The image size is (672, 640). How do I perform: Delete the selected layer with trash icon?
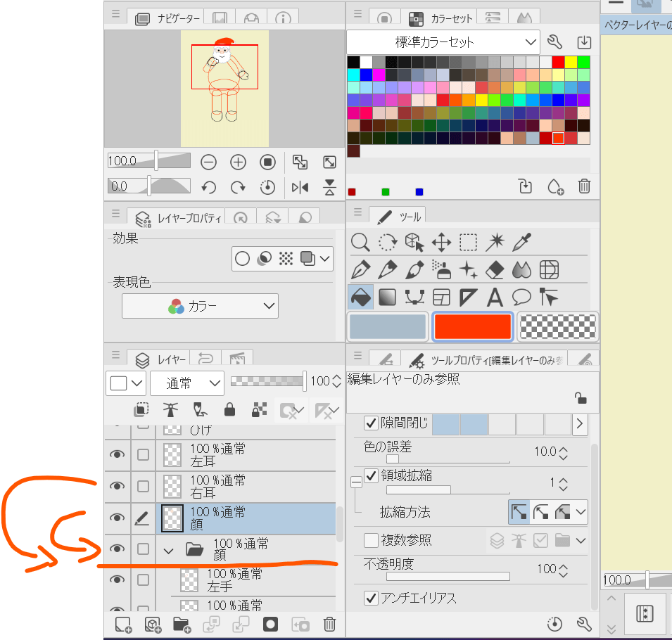(329, 624)
